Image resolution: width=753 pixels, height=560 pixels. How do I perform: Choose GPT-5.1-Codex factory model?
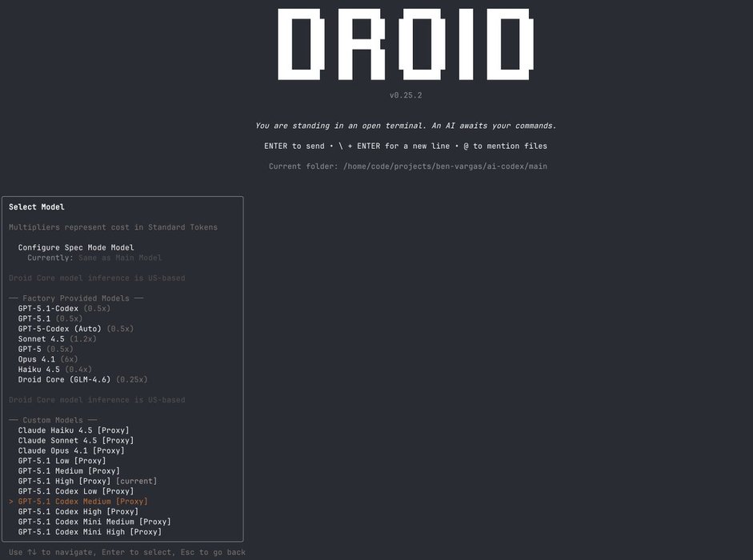[64, 308]
